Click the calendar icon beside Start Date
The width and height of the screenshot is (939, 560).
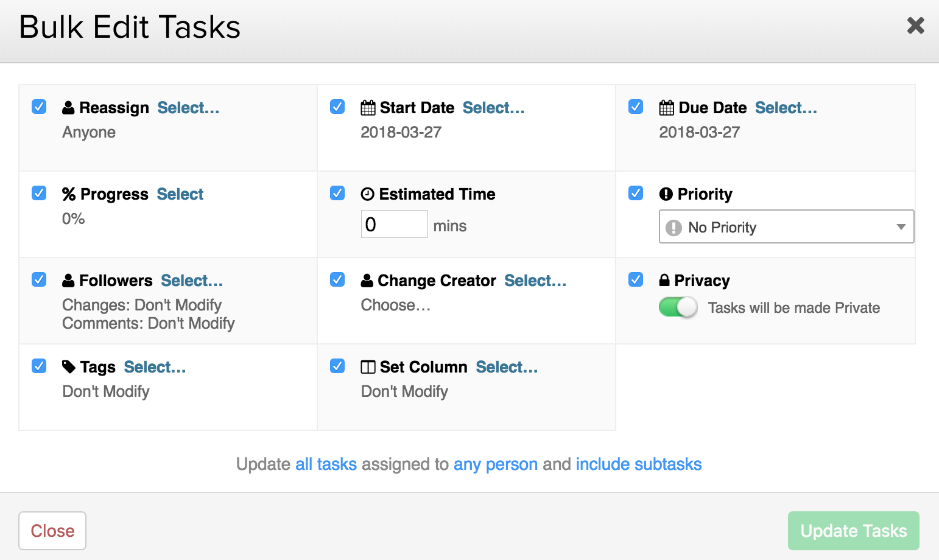[x=368, y=108]
